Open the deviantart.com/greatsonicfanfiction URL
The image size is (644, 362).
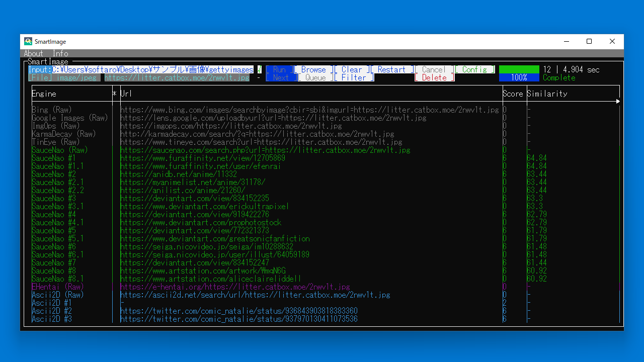(215, 238)
